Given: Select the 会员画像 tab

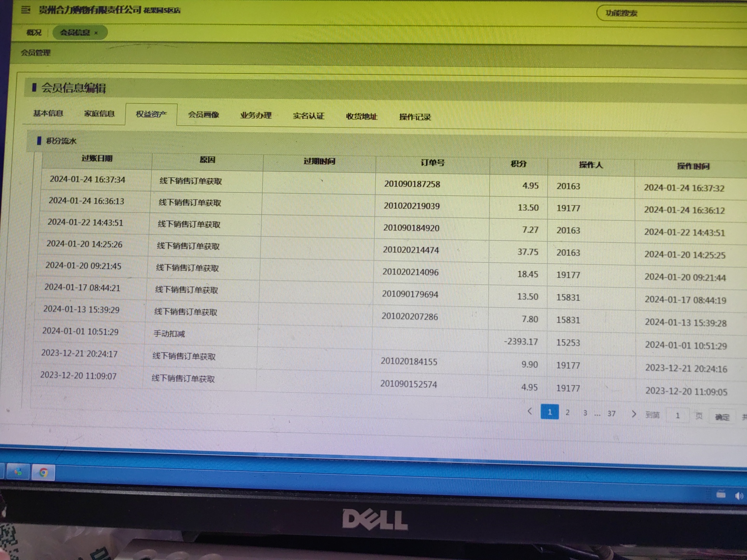Looking at the screenshot, I should (x=203, y=115).
